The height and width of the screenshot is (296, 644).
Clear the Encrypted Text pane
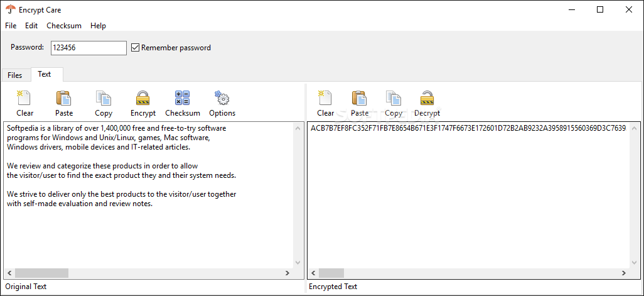[x=325, y=104]
